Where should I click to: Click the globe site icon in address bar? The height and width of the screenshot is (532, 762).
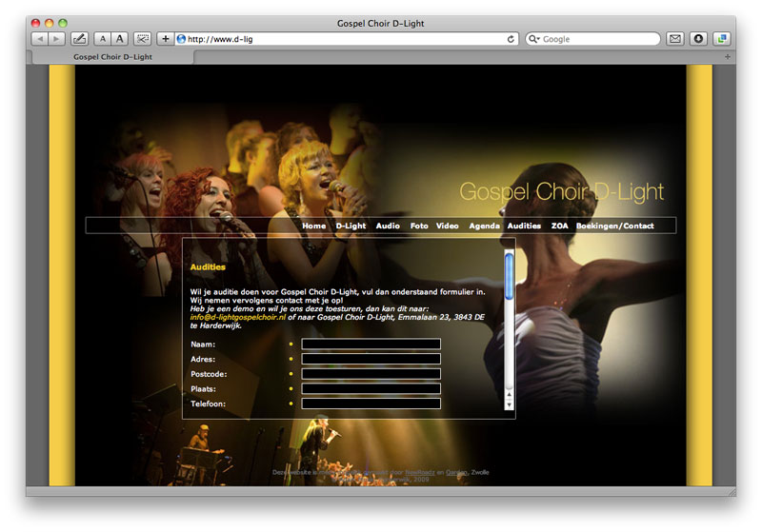point(181,39)
